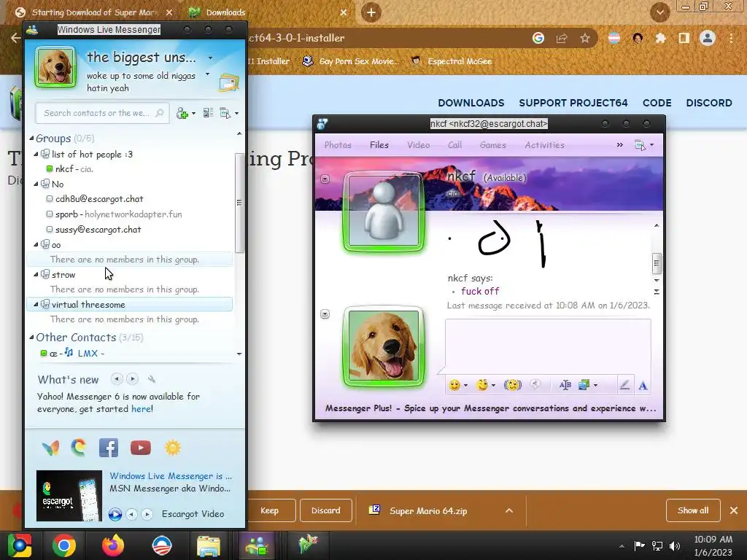Click the add contact icon in Messenger

point(182,113)
